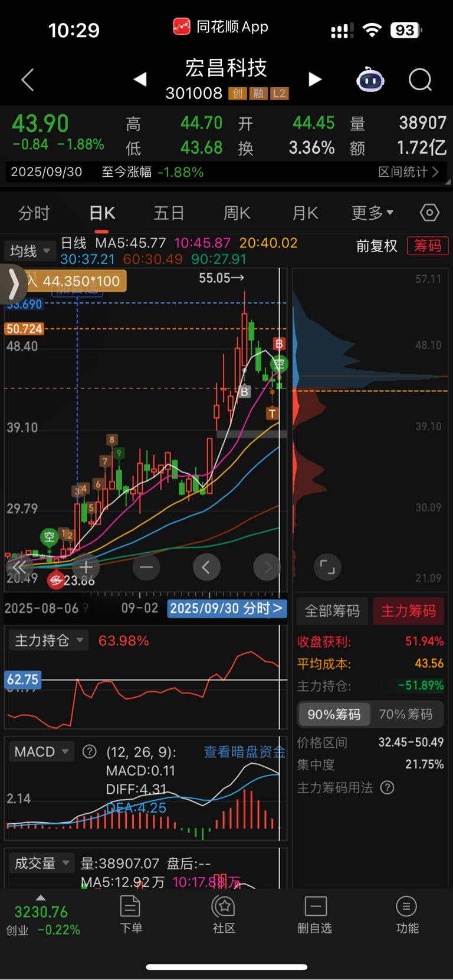Open stock search magnifier icon
This screenshot has width=453, height=980.
[421, 80]
